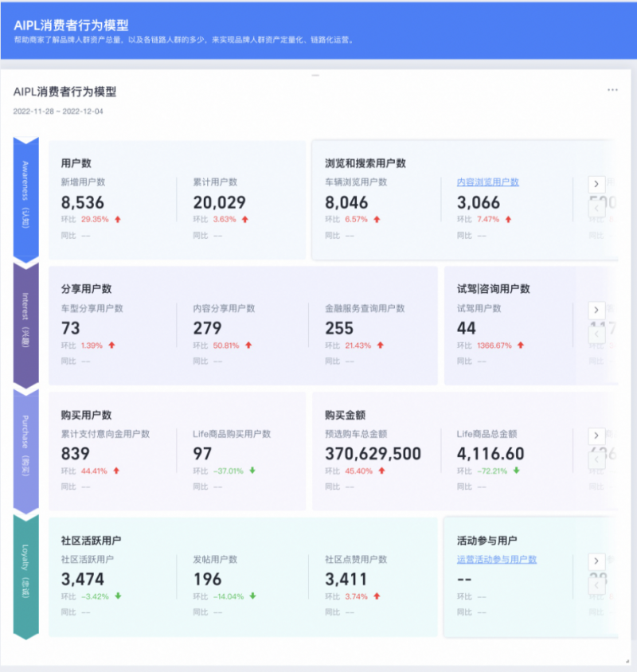Click green down arrow beside -72.21%
This screenshot has width=637, height=672.
(x=516, y=471)
